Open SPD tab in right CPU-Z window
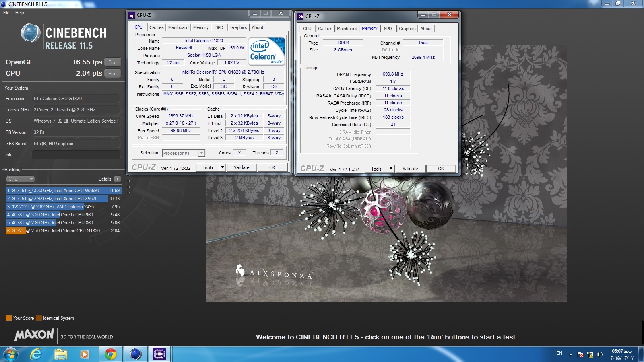 point(388,29)
